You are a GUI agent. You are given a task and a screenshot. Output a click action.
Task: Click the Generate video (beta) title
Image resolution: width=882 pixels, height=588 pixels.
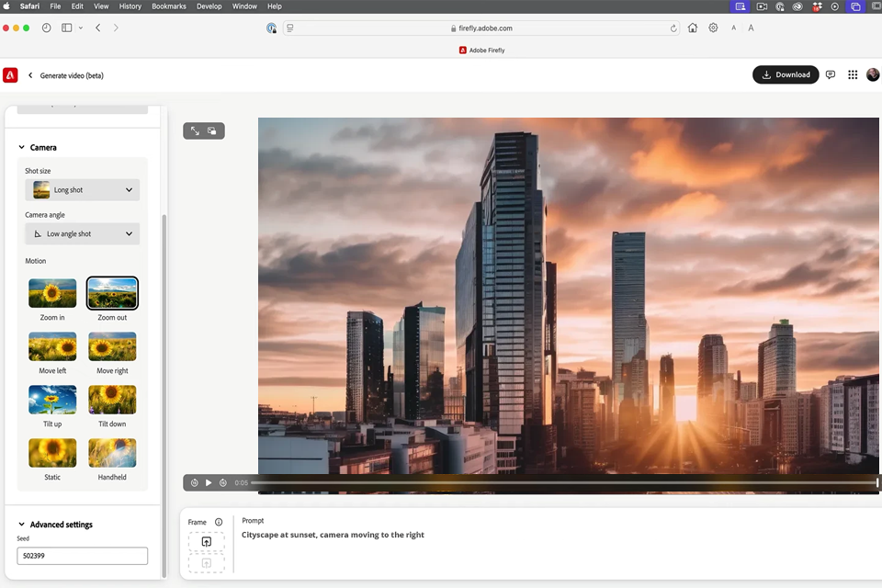(72, 75)
